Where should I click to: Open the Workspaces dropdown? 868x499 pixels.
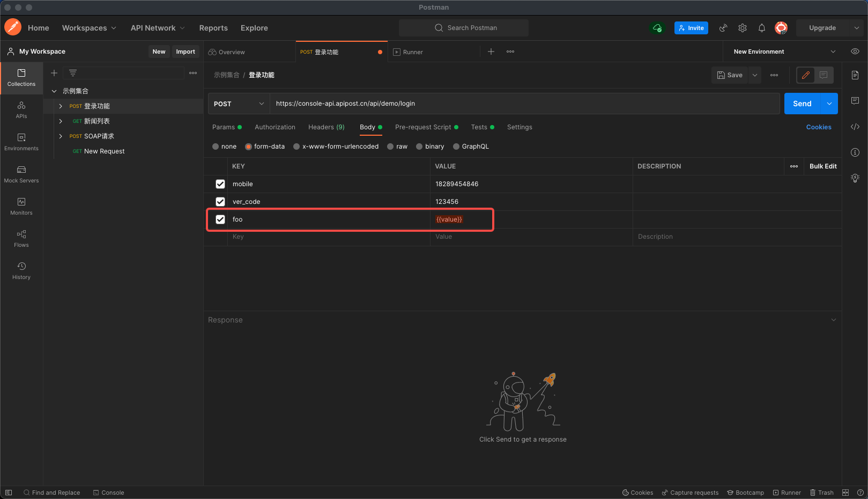click(x=89, y=28)
